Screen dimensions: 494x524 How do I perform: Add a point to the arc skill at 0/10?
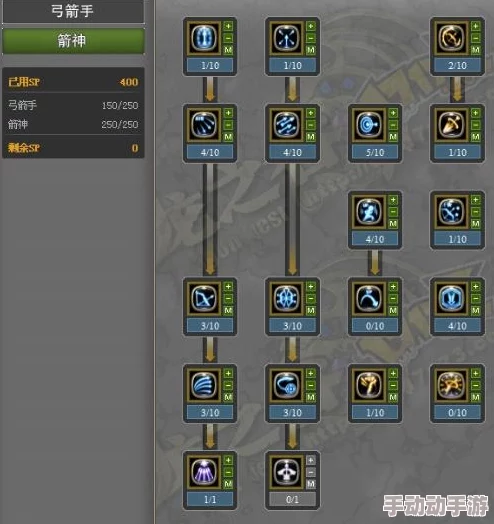click(393, 286)
